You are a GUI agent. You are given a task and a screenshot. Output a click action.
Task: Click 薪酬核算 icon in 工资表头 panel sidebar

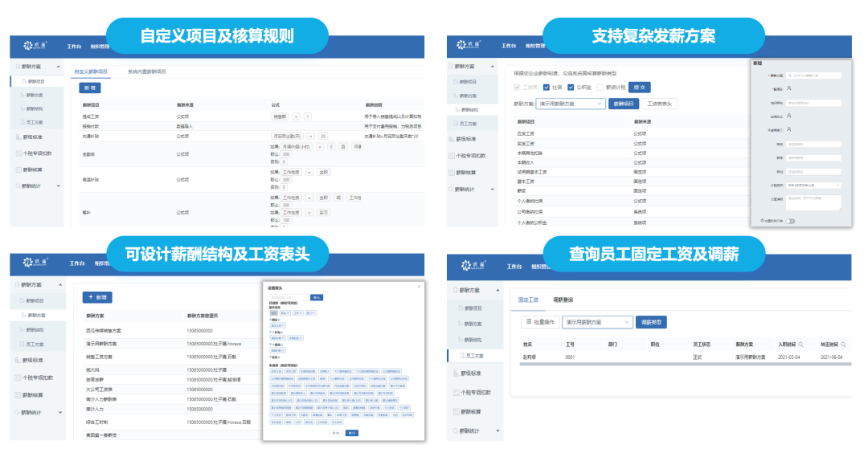pos(18,395)
